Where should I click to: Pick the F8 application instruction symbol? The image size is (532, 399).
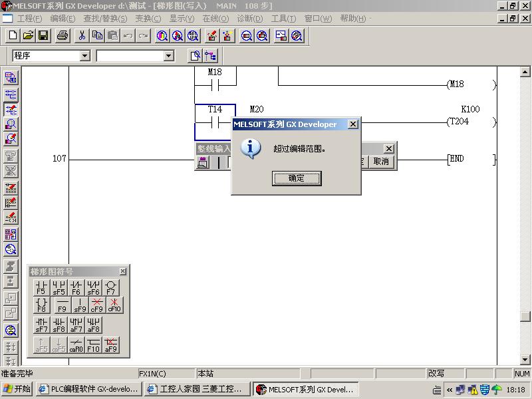pos(41,305)
